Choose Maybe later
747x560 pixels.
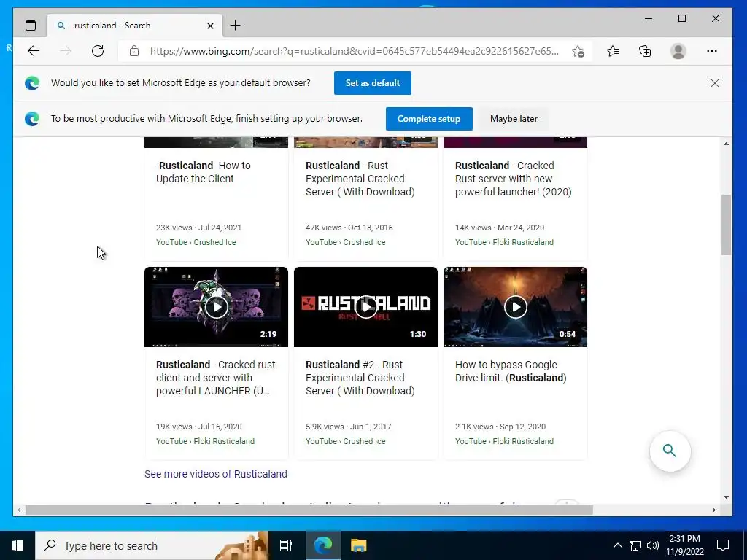[514, 119]
